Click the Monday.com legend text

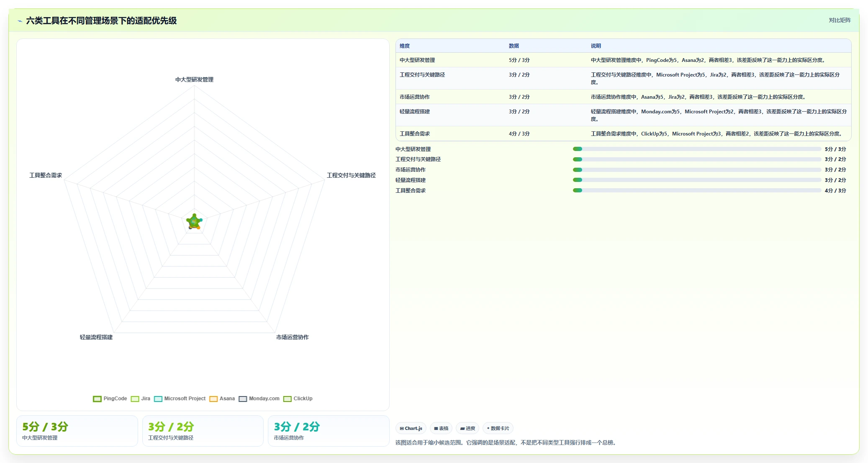click(264, 399)
